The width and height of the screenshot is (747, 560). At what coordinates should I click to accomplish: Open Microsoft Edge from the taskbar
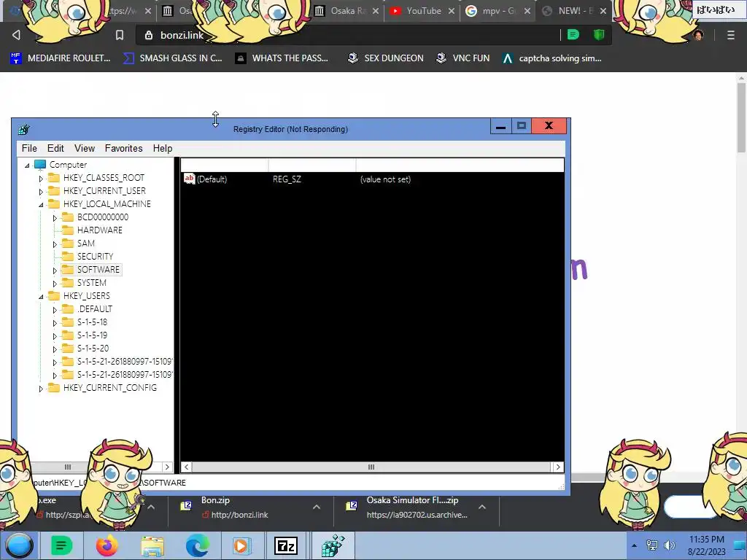coord(197,545)
